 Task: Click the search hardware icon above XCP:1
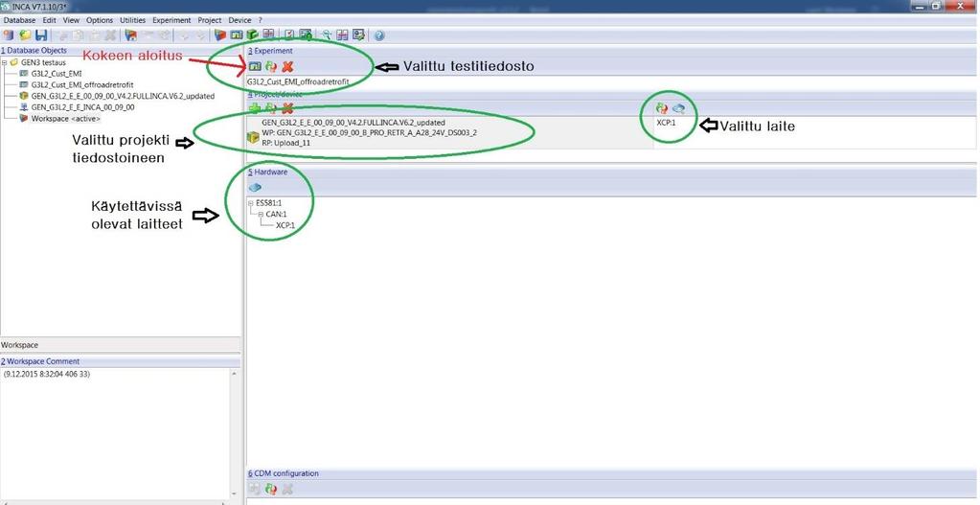click(678, 108)
